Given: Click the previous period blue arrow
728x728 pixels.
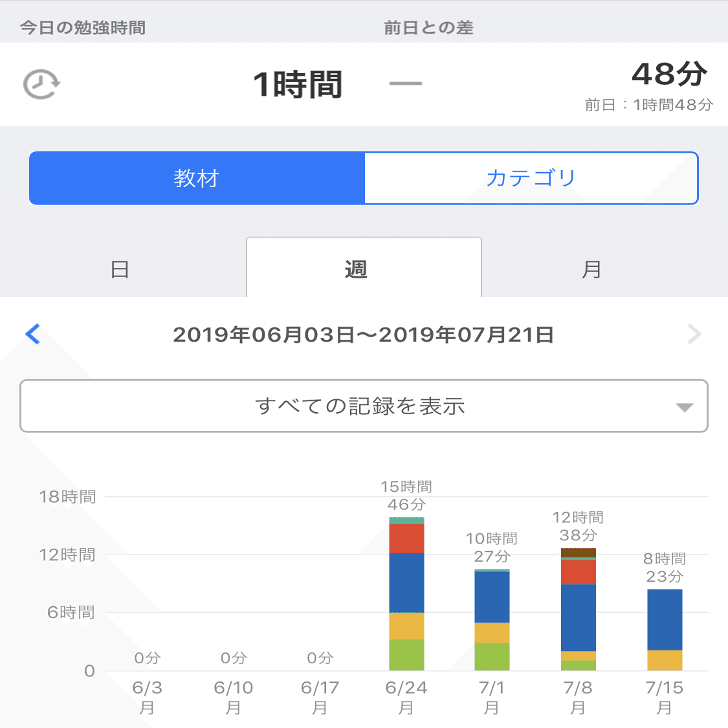Looking at the screenshot, I should [33, 335].
